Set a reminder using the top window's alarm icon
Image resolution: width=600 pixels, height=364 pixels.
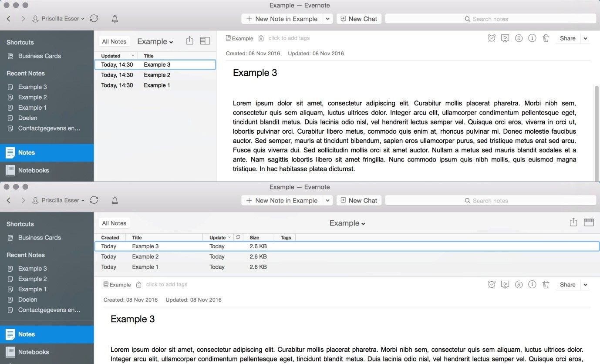point(492,38)
